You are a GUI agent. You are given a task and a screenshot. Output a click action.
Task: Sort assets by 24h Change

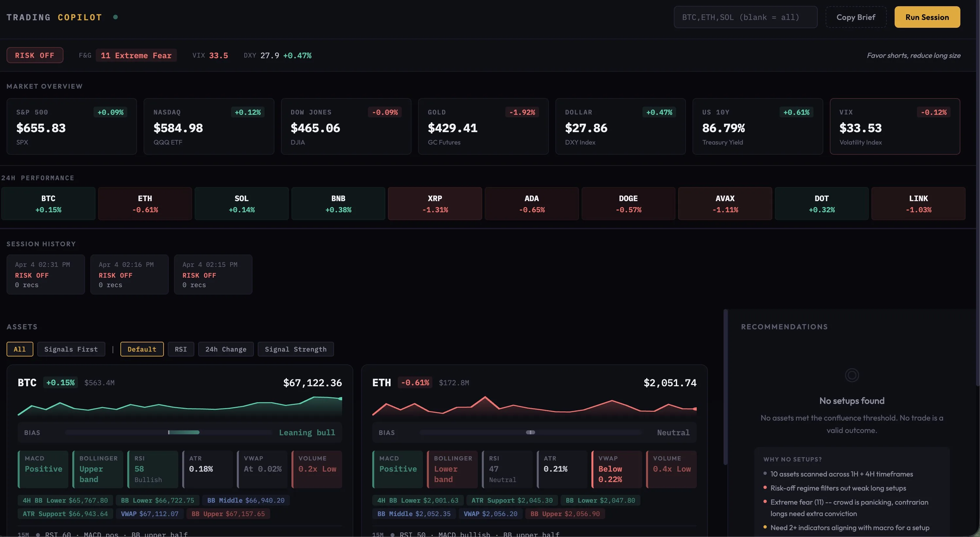(226, 349)
